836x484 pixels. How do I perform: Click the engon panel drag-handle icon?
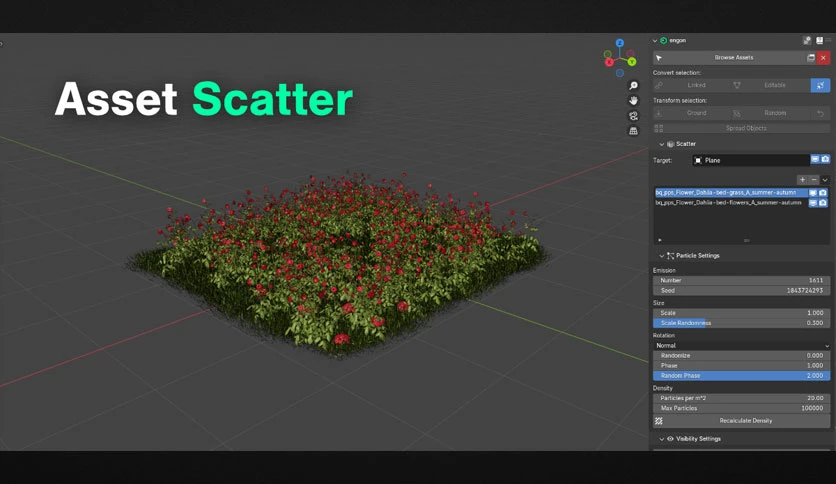tap(829, 41)
